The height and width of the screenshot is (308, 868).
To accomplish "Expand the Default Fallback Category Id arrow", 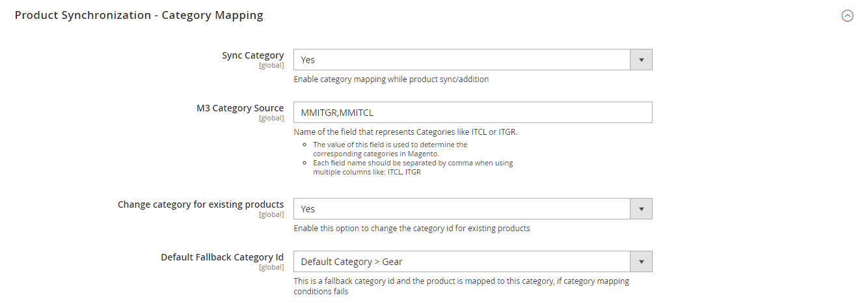I will pos(641,262).
